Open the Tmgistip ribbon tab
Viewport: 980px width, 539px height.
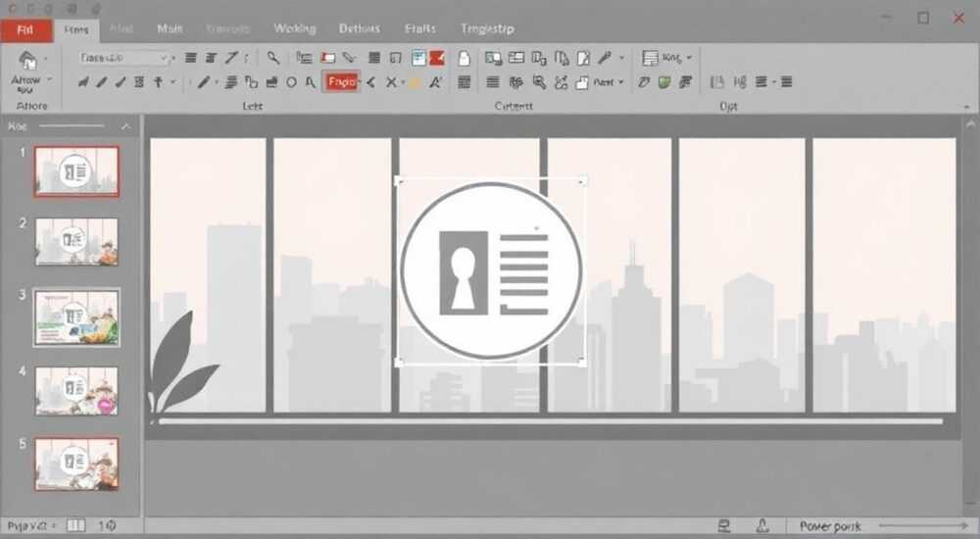click(x=487, y=28)
